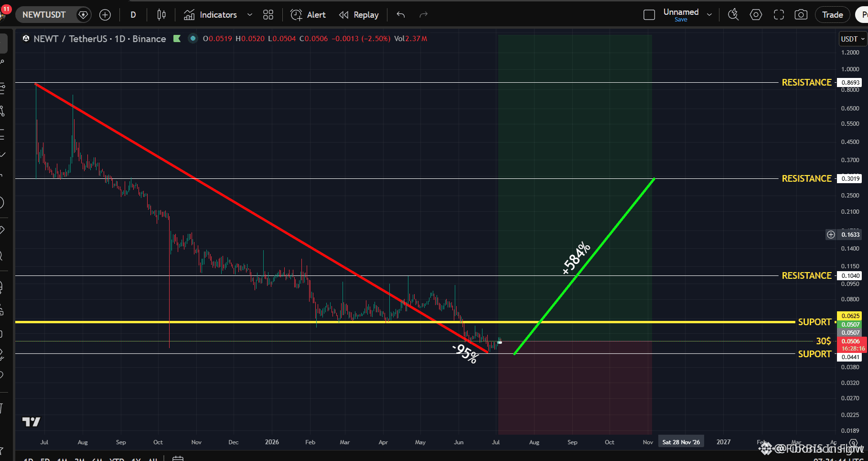Open chart settings hexagon icon
Screen dimensions: 868x461
click(x=756, y=15)
